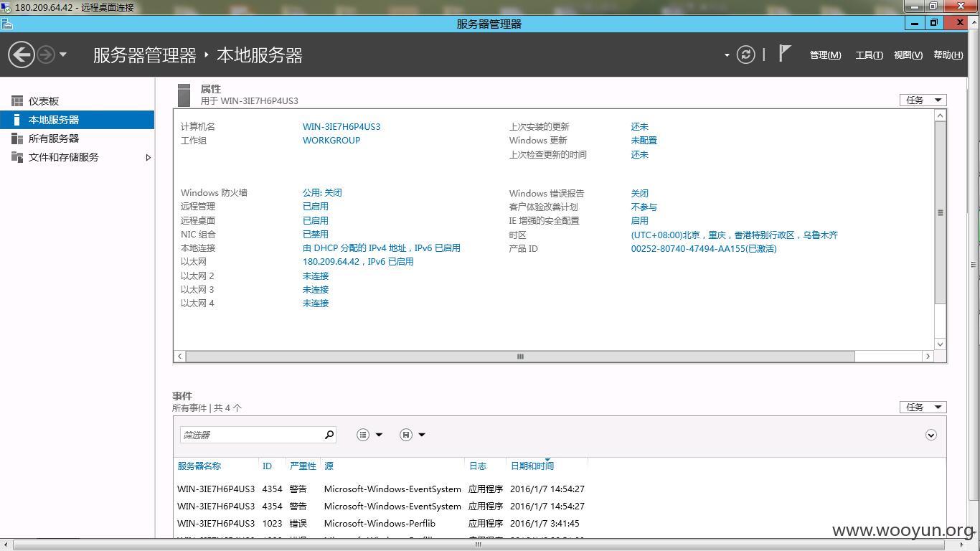Click the 所有服务器 sidebar icon

(x=17, y=138)
